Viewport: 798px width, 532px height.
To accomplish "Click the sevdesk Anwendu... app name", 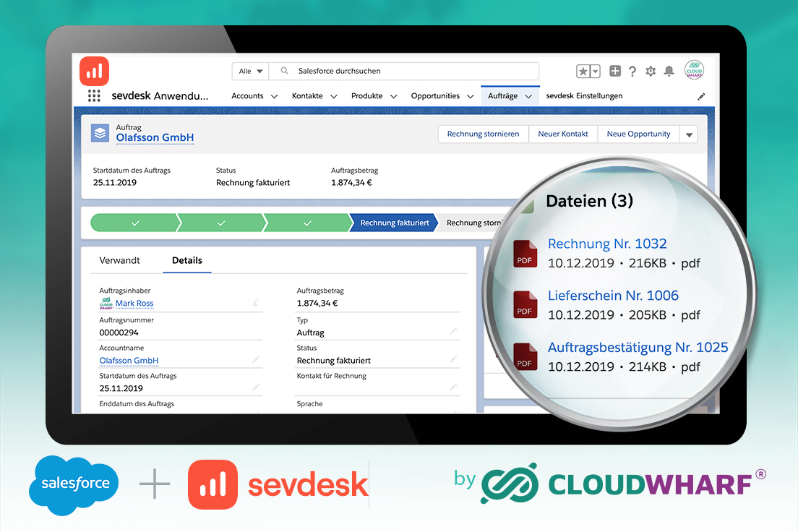I will (x=160, y=95).
